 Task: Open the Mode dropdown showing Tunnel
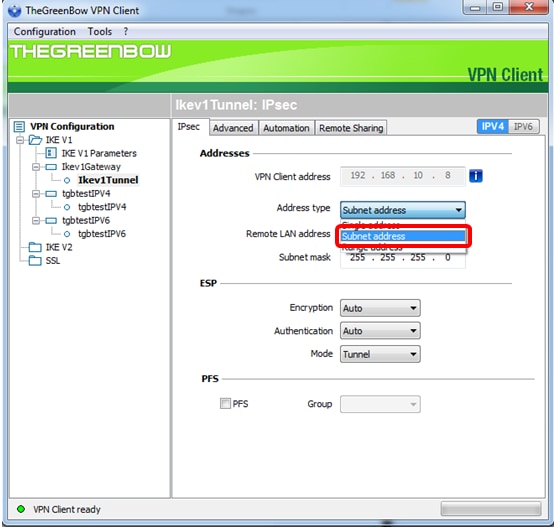(380, 354)
